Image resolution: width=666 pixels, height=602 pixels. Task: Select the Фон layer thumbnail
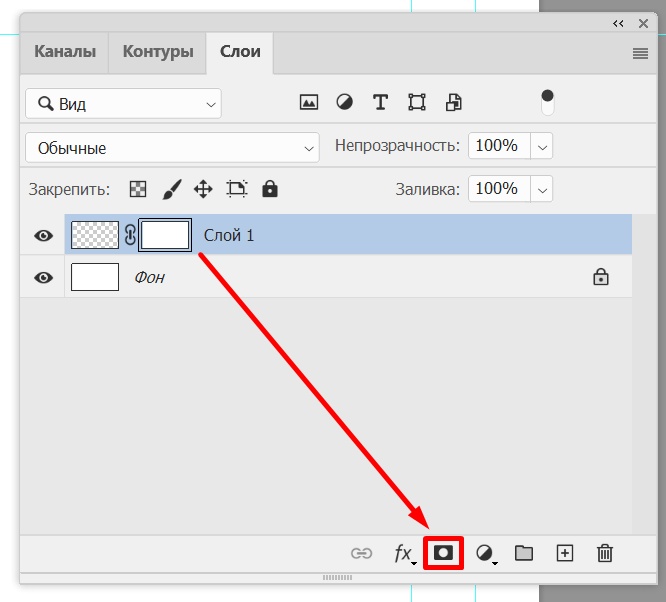[95, 277]
